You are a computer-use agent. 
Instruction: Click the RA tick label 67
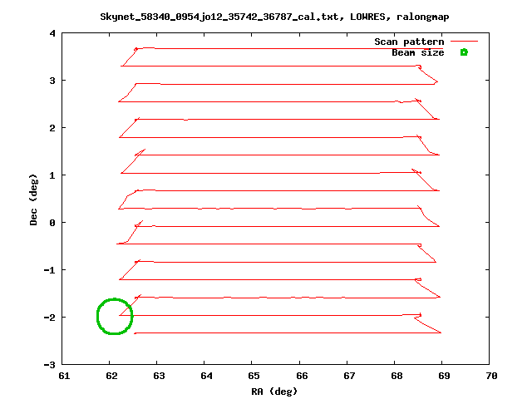349,376
